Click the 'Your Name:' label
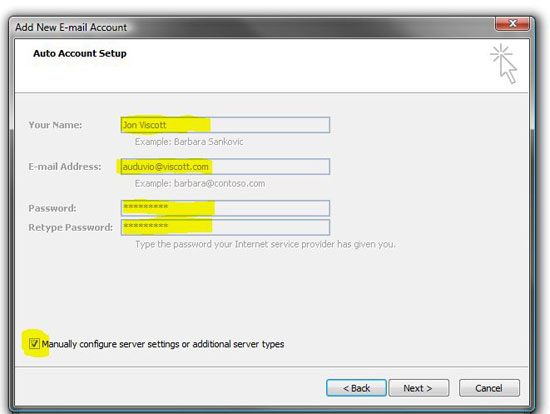550x414 pixels. coord(55,125)
